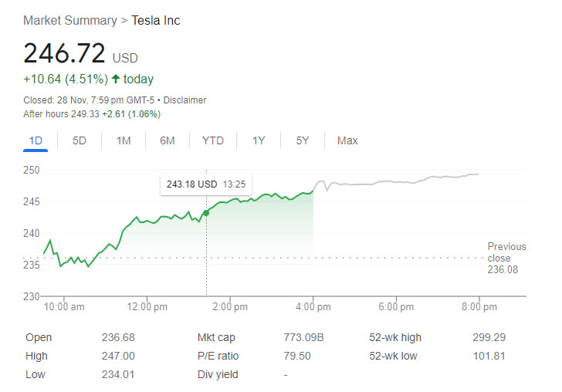Image resolution: width=562 pixels, height=392 pixels.
Task: View the 5Y chart range
Action: pos(303,140)
